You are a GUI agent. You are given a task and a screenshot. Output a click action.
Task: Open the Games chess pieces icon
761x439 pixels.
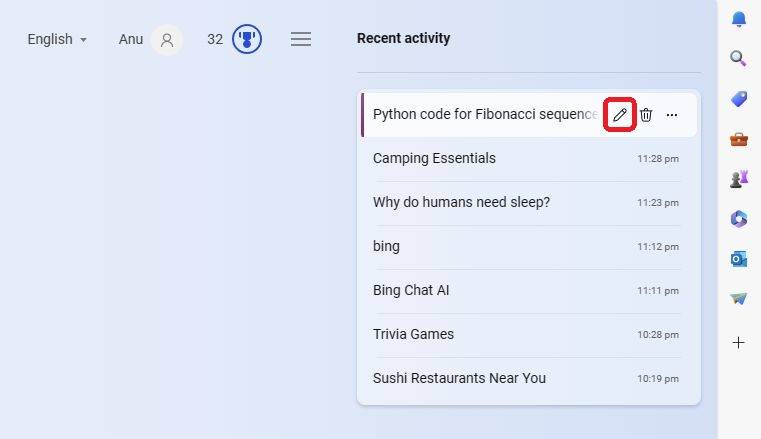pos(739,179)
